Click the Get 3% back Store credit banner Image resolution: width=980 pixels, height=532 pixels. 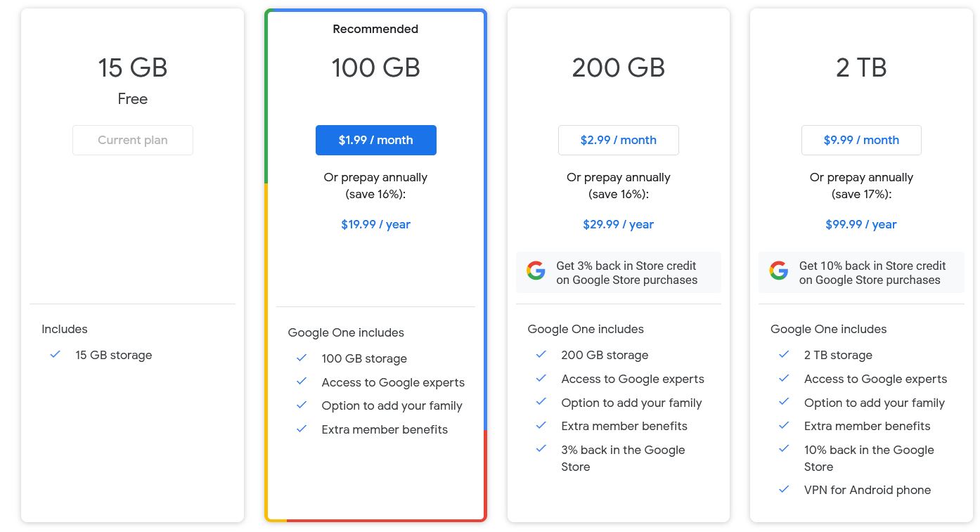coord(619,273)
